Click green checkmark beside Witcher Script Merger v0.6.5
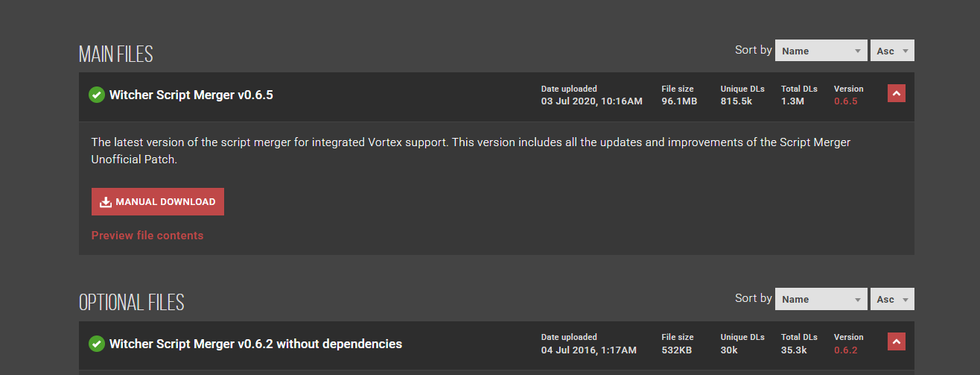The image size is (980, 375). click(96, 95)
